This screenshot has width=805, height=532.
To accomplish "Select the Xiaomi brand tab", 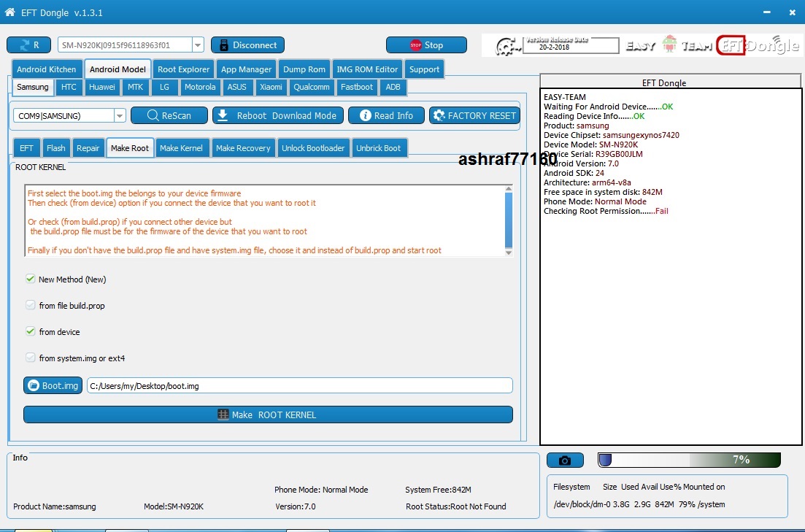I will (x=271, y=87).
